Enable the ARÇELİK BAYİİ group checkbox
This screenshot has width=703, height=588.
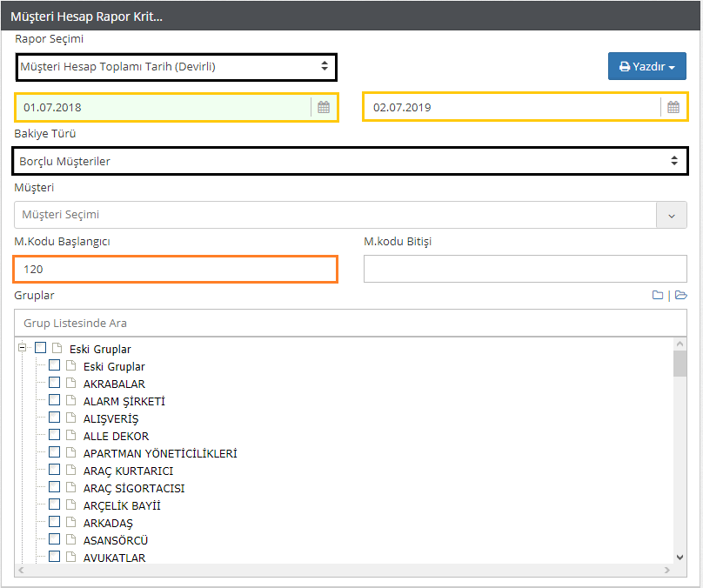tap(55, 505)
